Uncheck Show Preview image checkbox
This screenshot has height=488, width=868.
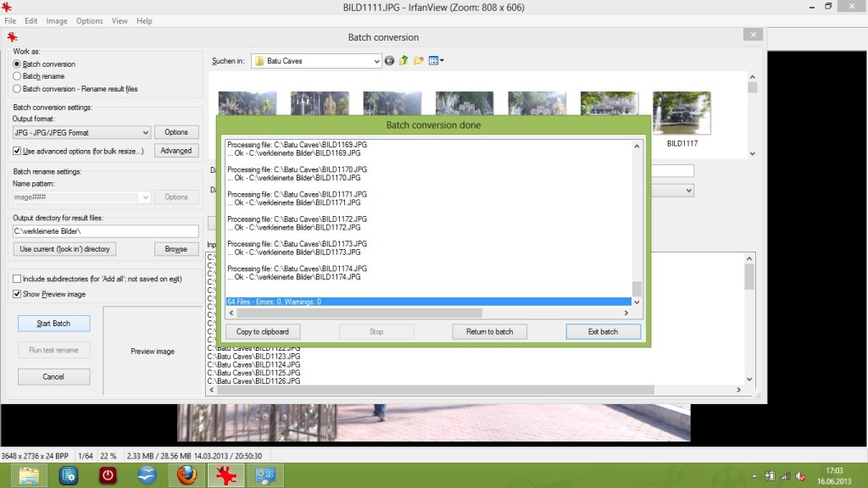(x=18, y=294)
